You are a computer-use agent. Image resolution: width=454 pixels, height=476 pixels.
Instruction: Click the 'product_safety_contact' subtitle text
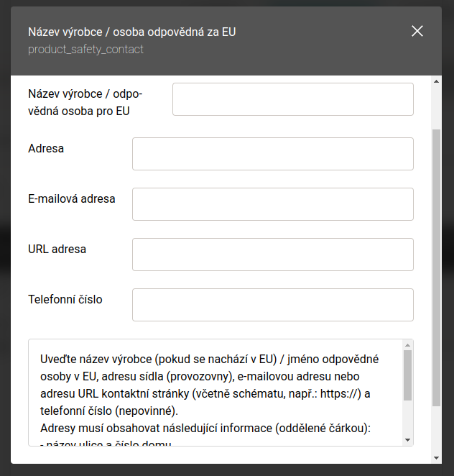tap(85, 50)
